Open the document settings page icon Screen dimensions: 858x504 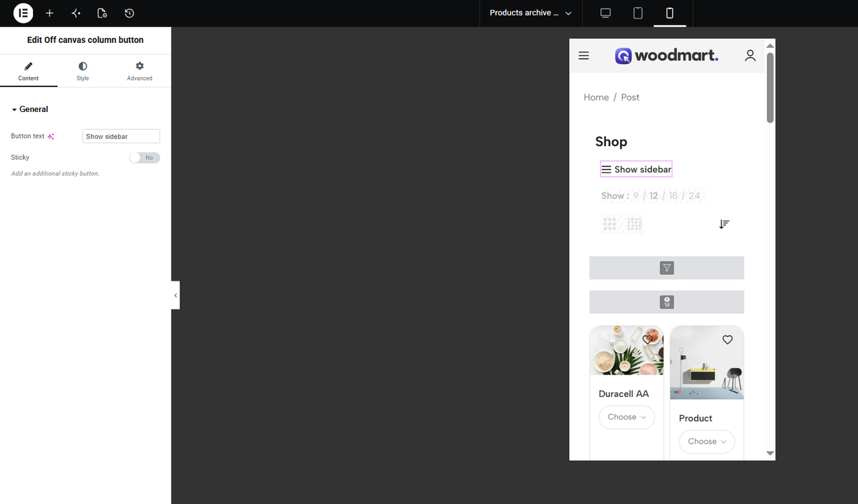(x=102, y=13)
